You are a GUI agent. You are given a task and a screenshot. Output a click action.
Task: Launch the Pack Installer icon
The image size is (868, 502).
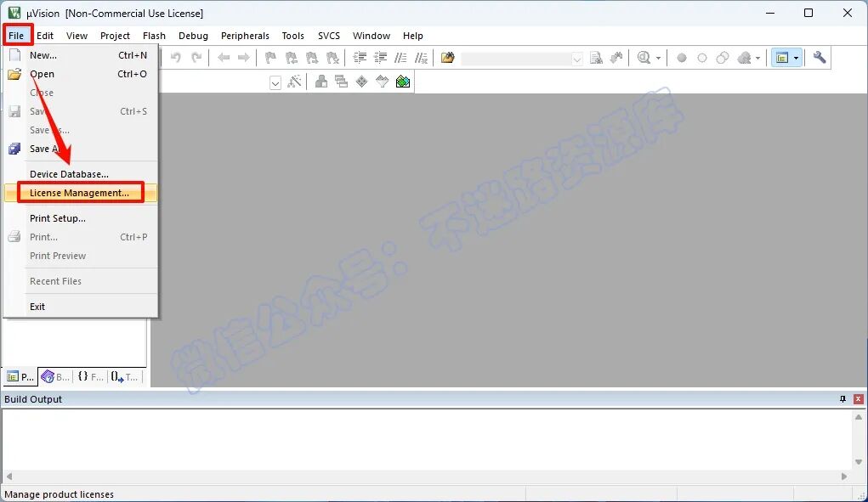point(403,82)
